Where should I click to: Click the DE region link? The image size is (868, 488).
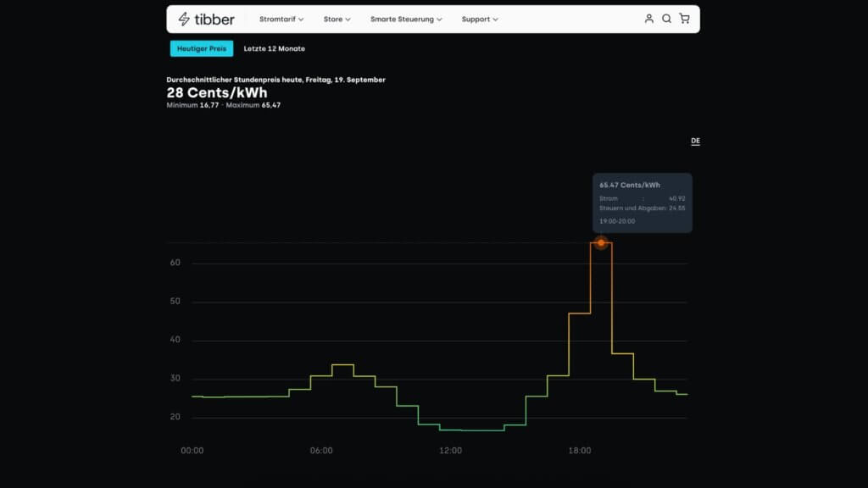(x=695, y=141)
